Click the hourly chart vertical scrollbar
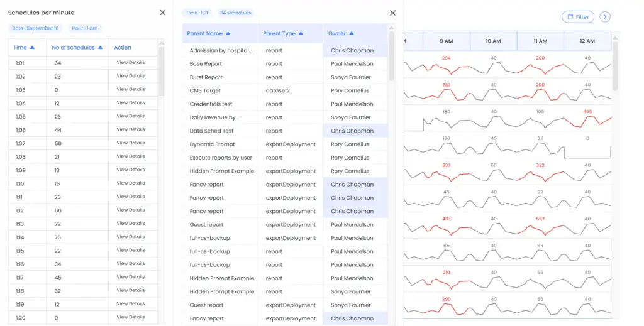This screenshot has width=644, height=326. (615, 65)
